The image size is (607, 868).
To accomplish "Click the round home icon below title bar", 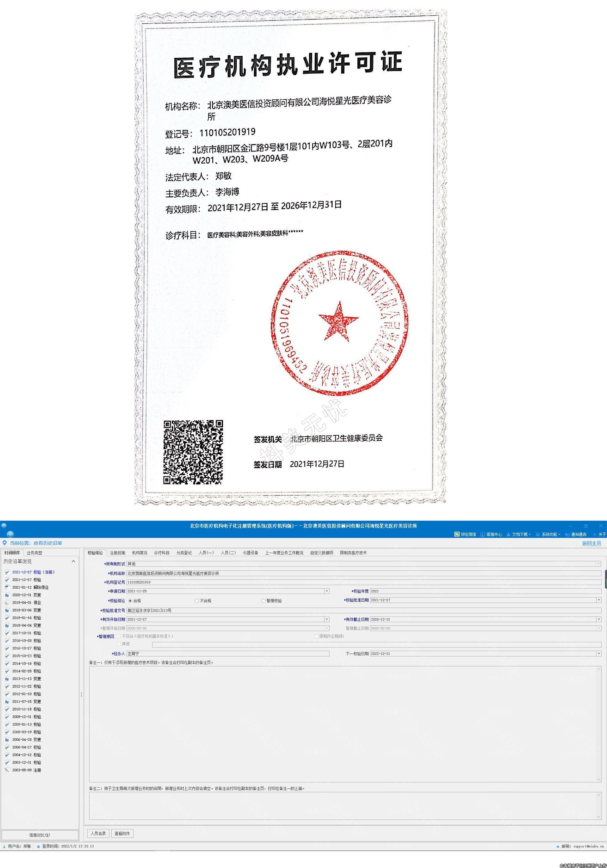I will click(10, 534).
